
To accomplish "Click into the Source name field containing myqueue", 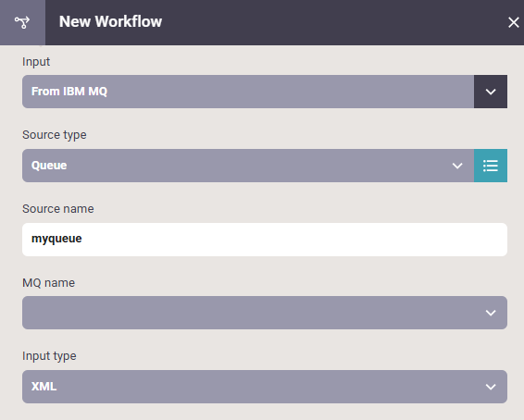I will (265, 240).
